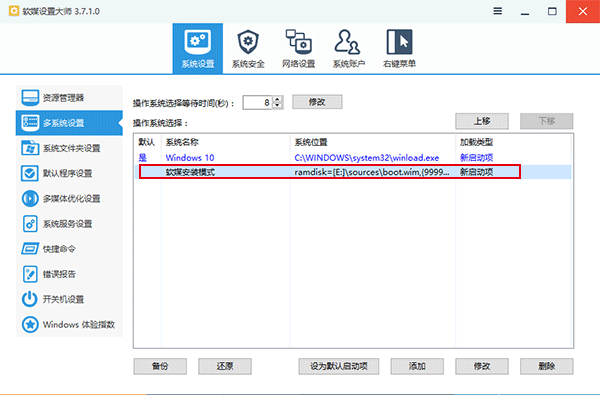
Task: Open the 系统账户 users icon
Action: 347,42
